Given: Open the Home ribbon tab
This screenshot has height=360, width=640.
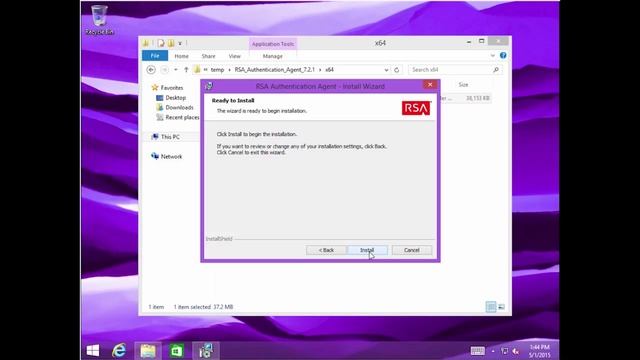Looking at the screenshot, I should pyautogui.click(x=181, y=56).
